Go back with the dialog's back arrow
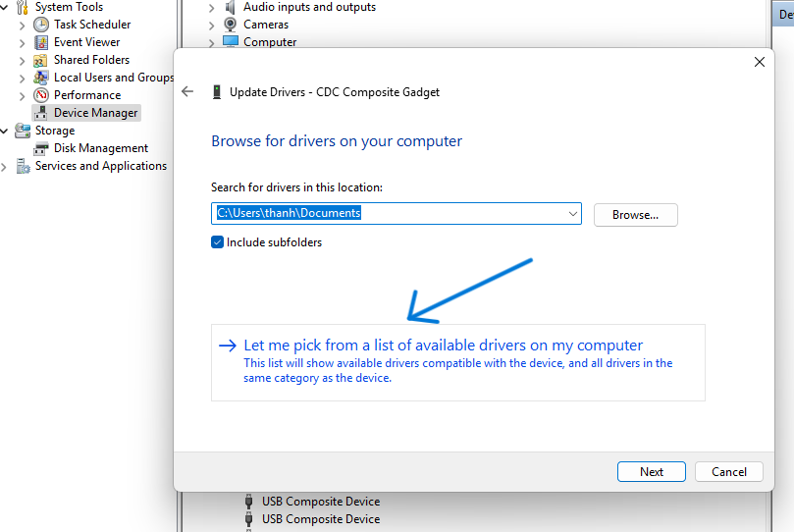794x532 pixels. point(188,91)
